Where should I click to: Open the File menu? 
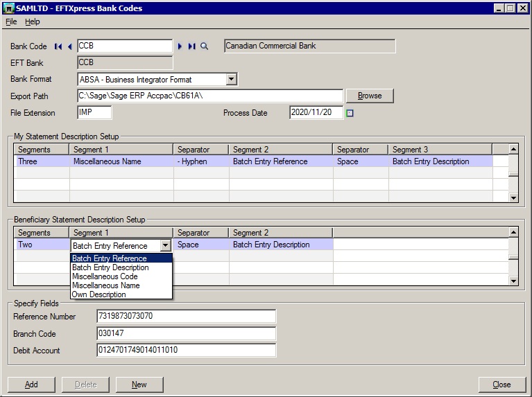point(11,21)
